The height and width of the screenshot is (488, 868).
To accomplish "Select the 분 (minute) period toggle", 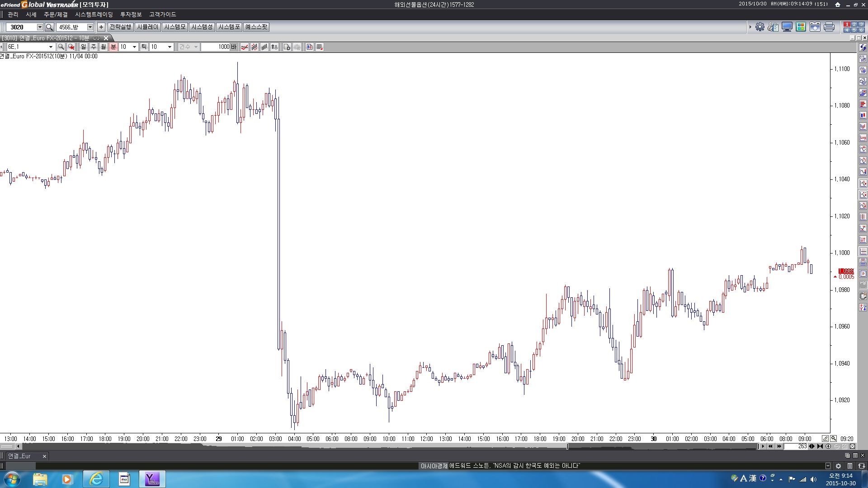I will pyautogui.click(x=113, y=47).
